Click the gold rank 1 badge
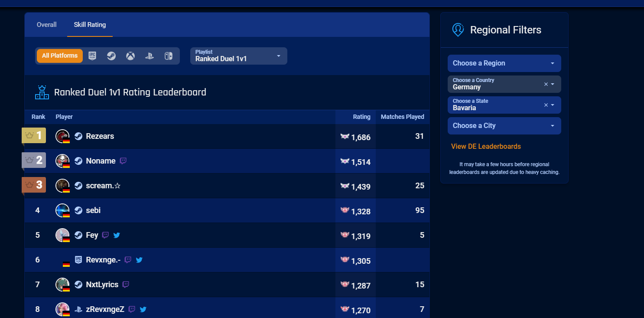Viewport: 644px width, 318px height. (x=34, y=135)
